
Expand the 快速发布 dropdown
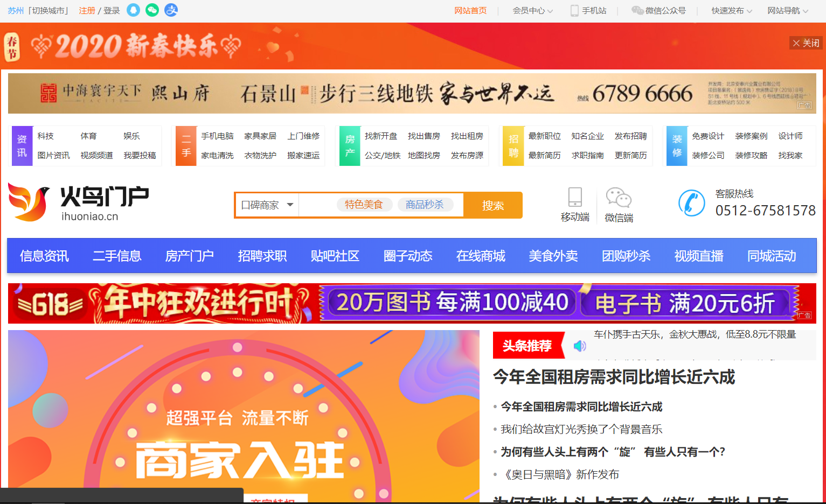[732, 11]
